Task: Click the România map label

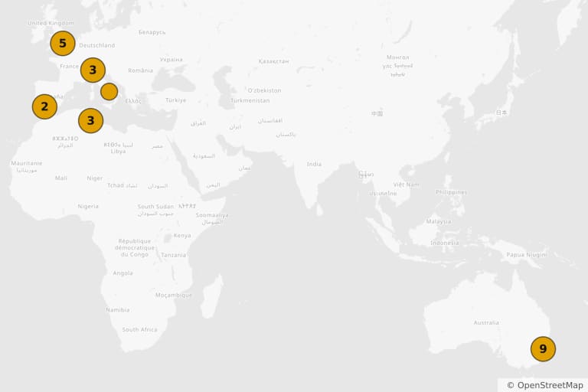Action: pyautogui.click(x=141, y=70)
